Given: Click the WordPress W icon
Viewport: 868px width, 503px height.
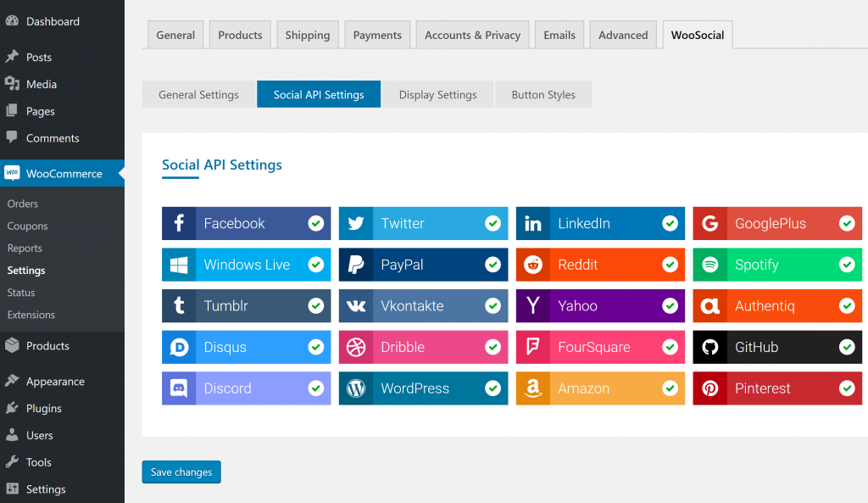Looking at the screenshot, I should (x=356, y=388).
